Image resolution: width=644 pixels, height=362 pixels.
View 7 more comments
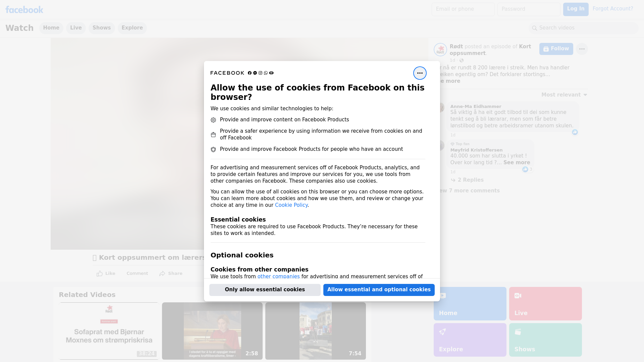click(470, 191)
